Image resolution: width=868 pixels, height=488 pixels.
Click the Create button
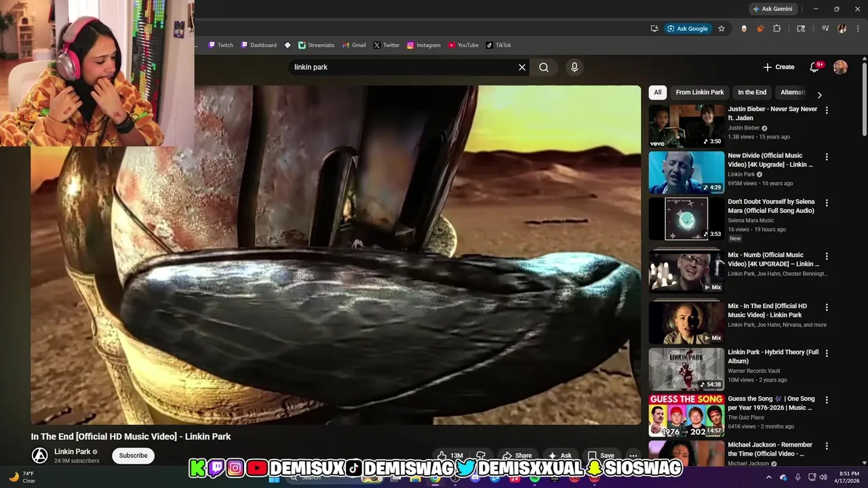(778, 67)
